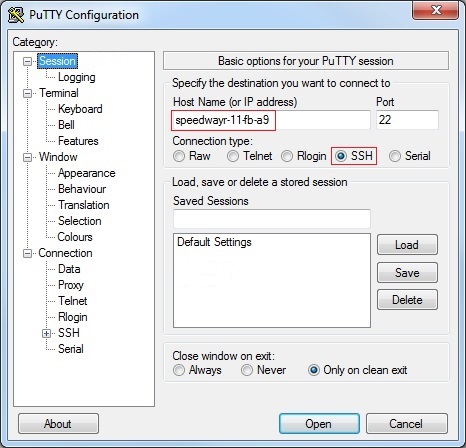Image resolution: width=466 pixels, height=448 pixels.
Task: Choose Telnet connection type
Action: coord(233,156)
